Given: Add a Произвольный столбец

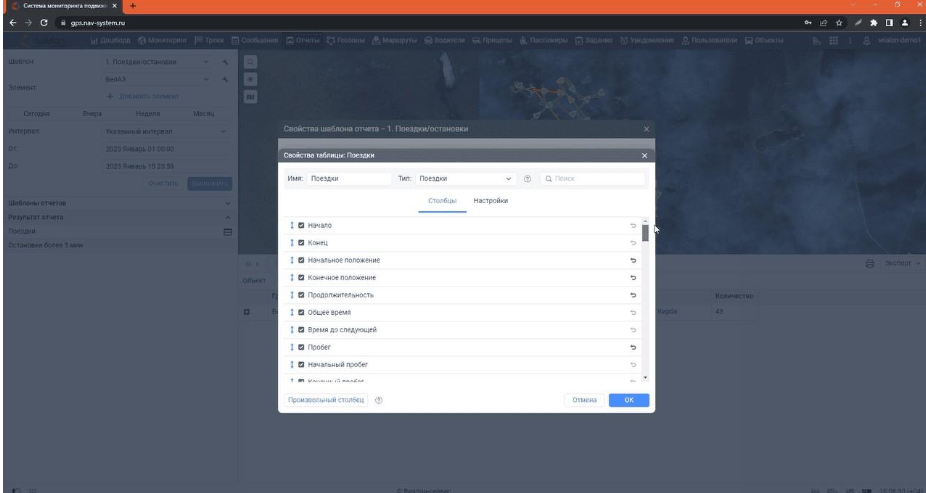Looking at the screenshot, I should [x=324, y=400].
